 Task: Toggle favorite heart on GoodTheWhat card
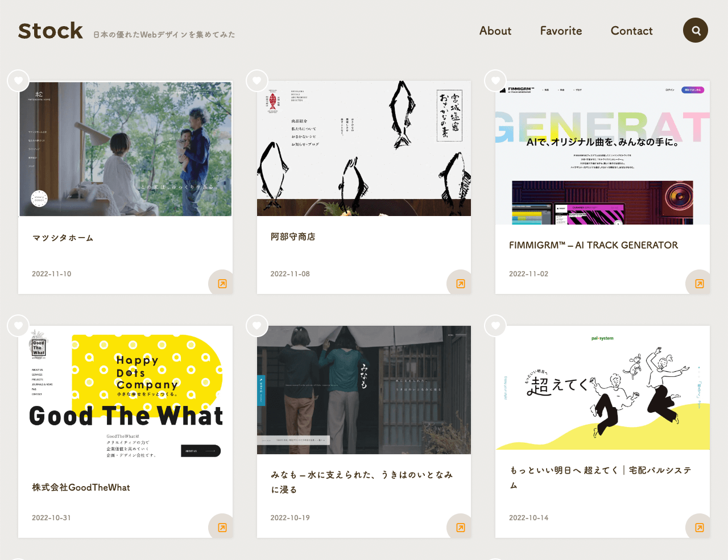tap(18, 326)
